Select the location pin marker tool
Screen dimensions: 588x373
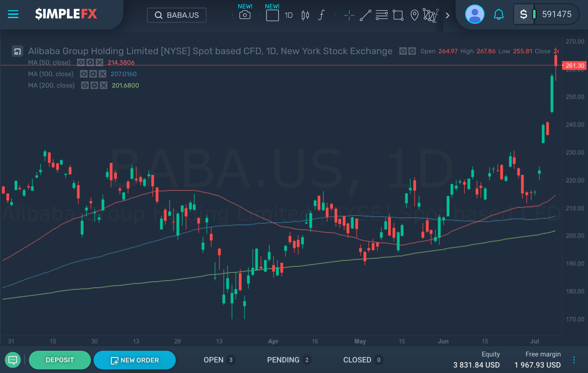[414, 15]
